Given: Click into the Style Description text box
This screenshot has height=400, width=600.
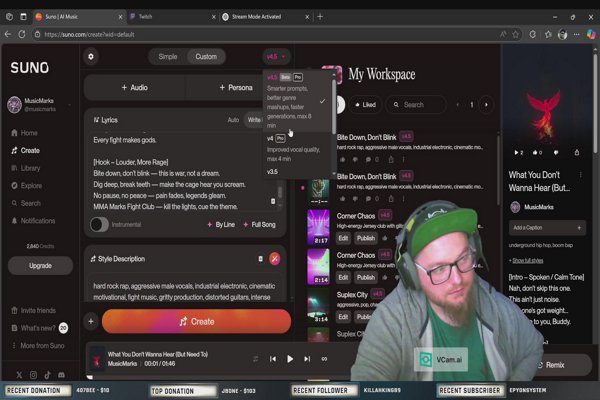Looking at the screenshot, I should tap(184, 291).
